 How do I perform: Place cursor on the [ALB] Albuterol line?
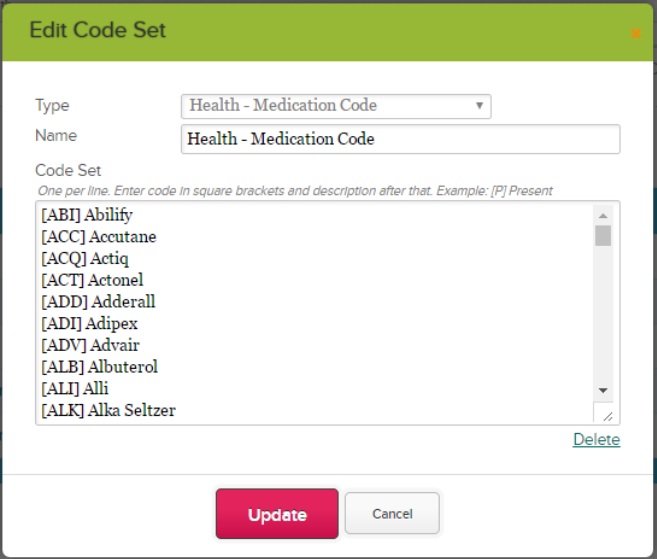[x=99, y=367]
